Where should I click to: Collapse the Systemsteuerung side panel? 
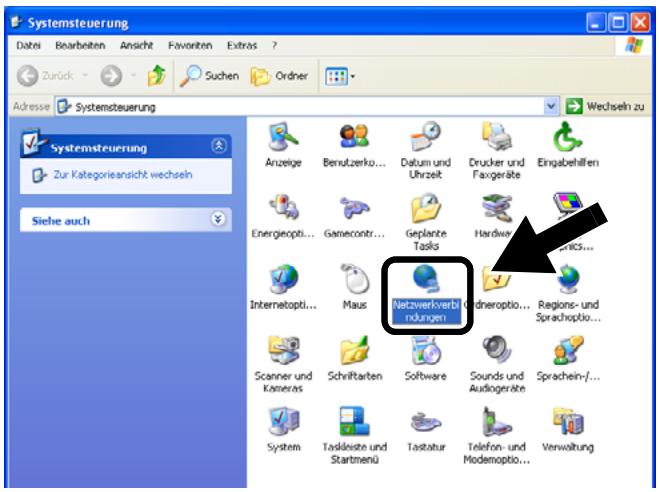(219, 146)
